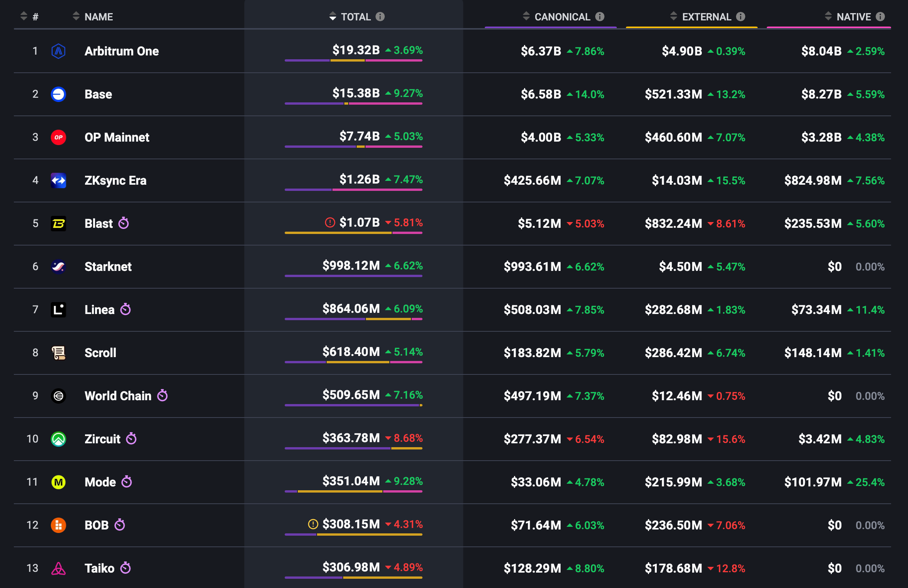
Task: Click the Arbitrum One value breakdown bar
Action: [x=353, y=60]
